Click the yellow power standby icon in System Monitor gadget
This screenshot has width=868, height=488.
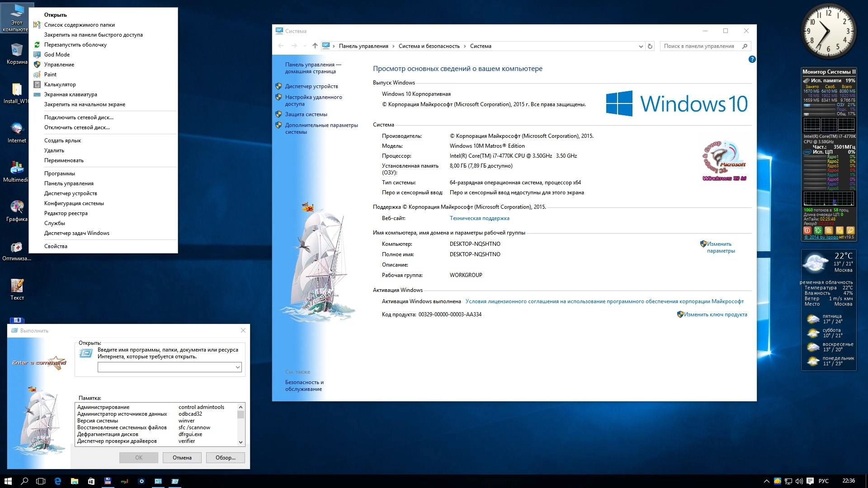click(840, 230)
